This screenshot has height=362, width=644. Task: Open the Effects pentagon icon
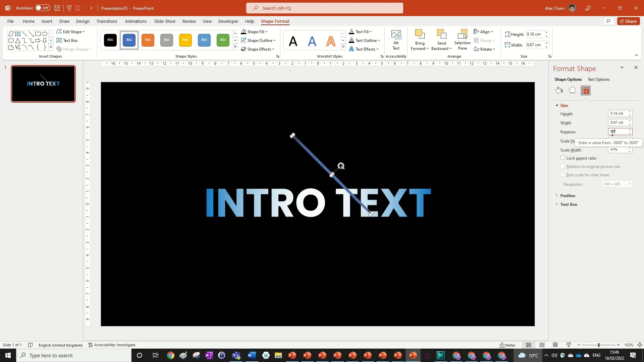pyautogui.click(x=572, y=90)
